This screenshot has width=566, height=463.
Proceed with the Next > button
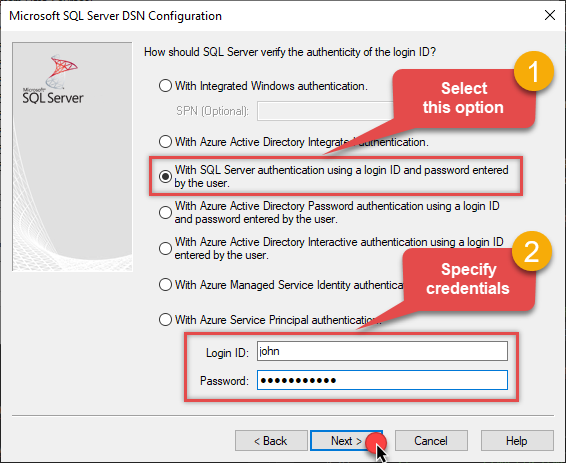[x=346, y=441]
